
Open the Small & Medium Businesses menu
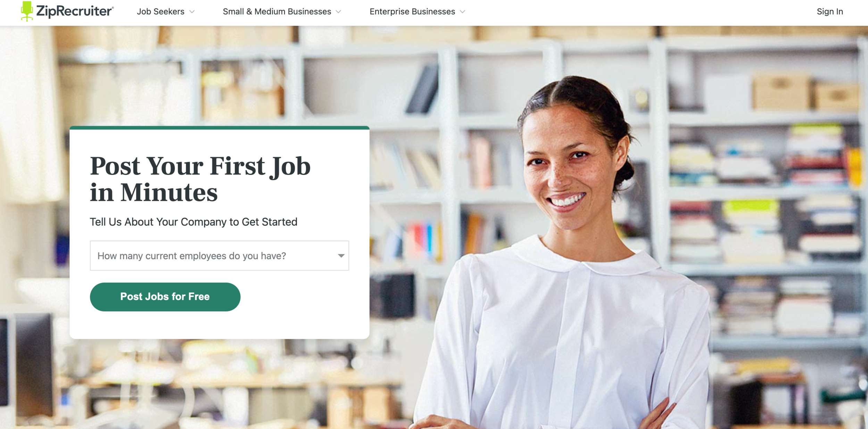277,11
